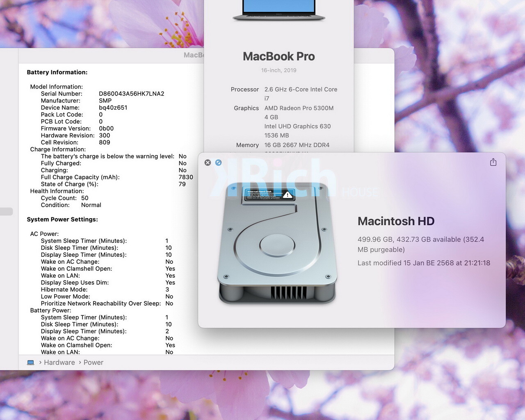The width and height of the screenshot is (525, 420).
Task: Click the Memory label
Action: click(x=247, y=145)
